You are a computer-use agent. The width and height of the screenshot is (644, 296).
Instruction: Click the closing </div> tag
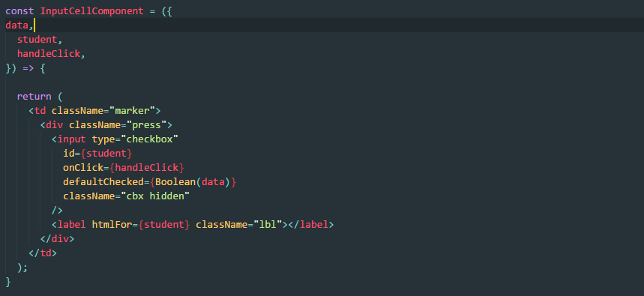click(x=57, y=239)
